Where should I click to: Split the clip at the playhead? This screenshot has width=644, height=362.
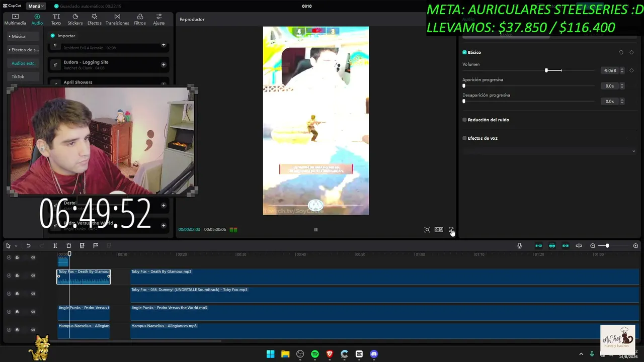55,246
